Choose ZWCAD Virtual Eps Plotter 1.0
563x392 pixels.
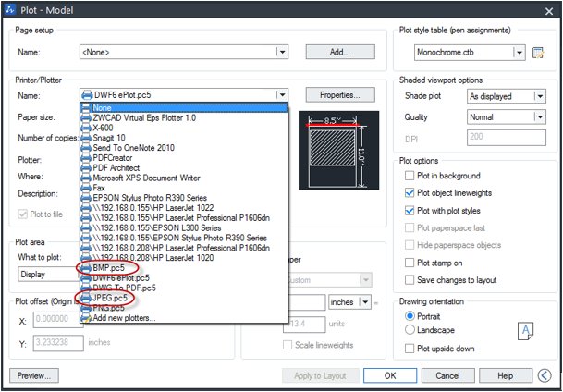[x=184, y=117]
